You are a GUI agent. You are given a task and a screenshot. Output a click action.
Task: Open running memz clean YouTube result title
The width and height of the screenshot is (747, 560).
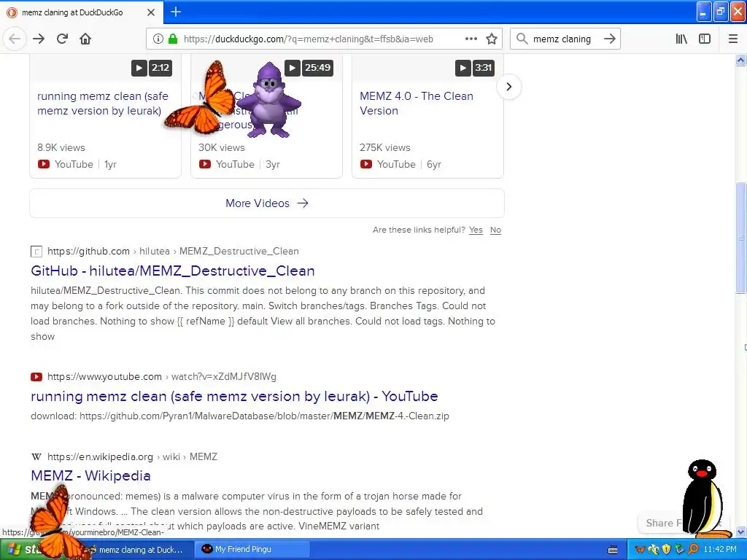(x=234, y=396)
